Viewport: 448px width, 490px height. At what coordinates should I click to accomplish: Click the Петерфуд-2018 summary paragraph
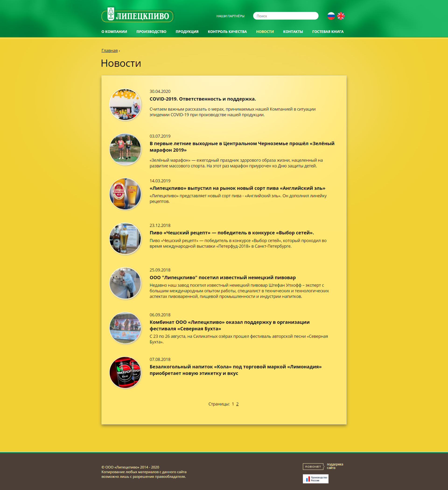(x=238, y=243)
